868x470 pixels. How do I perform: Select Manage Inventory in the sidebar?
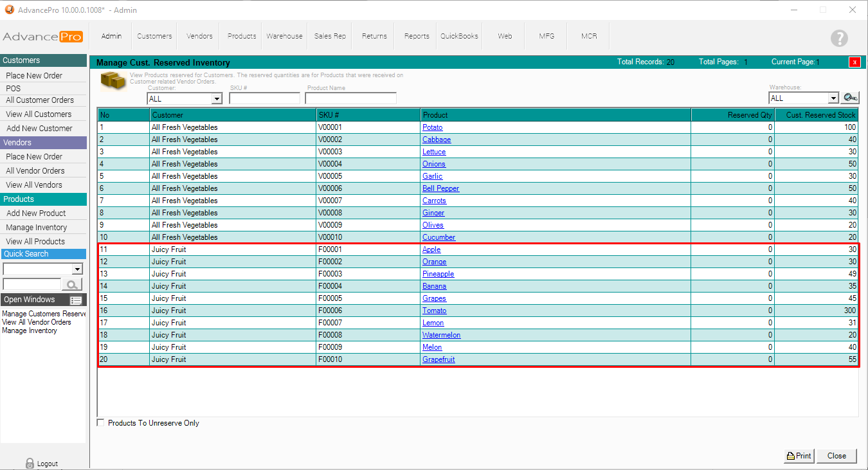point(37,228)
